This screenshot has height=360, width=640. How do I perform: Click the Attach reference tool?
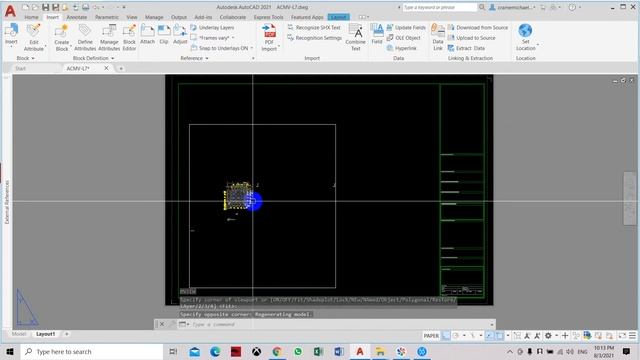point(147,34)
